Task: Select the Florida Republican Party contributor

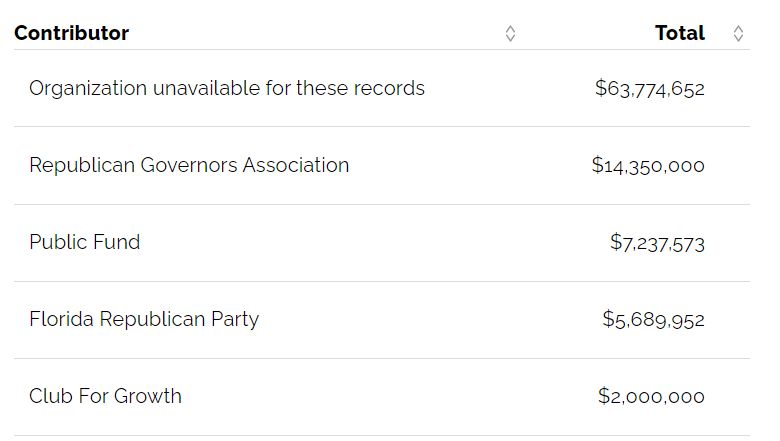Action: (x=144, y=319)
